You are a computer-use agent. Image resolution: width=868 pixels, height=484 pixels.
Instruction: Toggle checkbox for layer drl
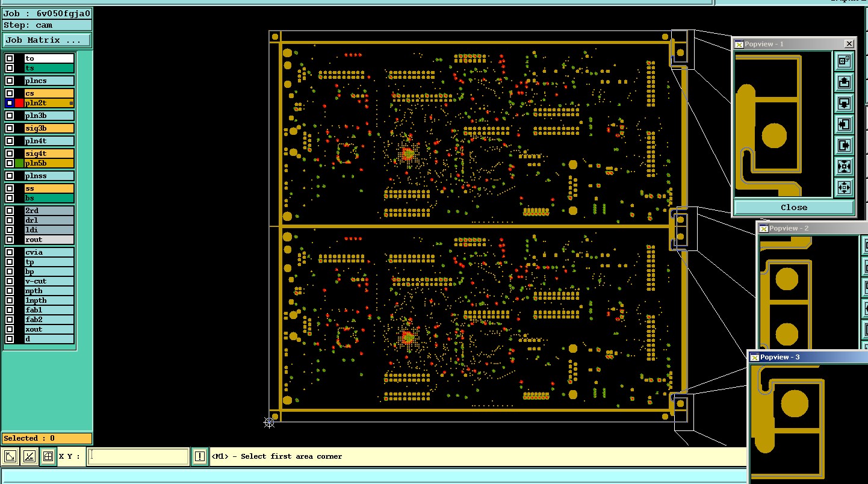point(10,220)
